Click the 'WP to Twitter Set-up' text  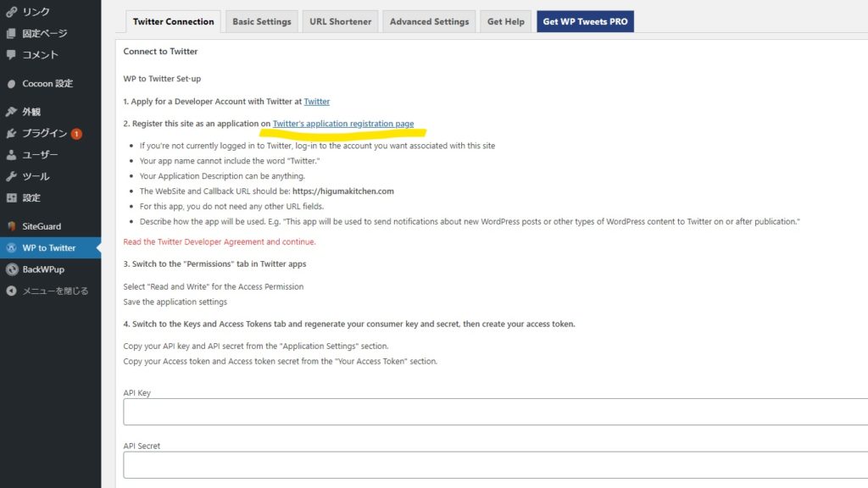pyautogui.click(x=162, y=79)
